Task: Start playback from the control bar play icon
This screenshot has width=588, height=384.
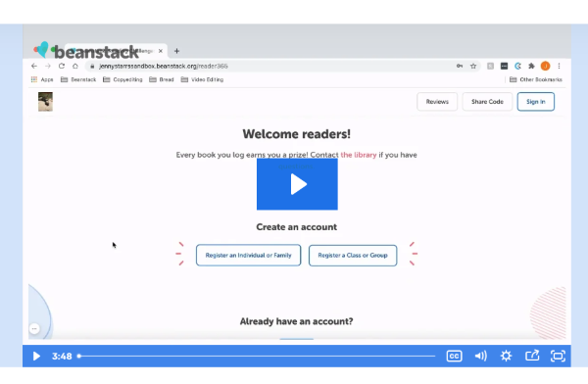Action: tap(36, 356)
